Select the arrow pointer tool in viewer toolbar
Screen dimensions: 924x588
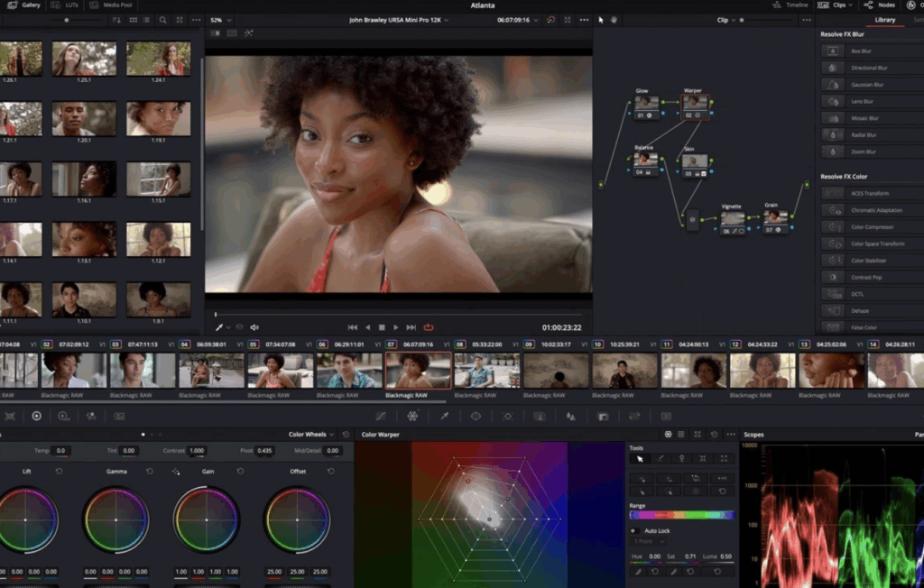tap(601, 20)
